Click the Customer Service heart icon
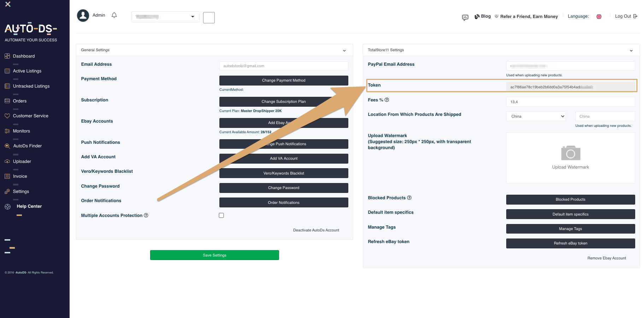The width and height of the screenshot is (644, 318). 7,116
